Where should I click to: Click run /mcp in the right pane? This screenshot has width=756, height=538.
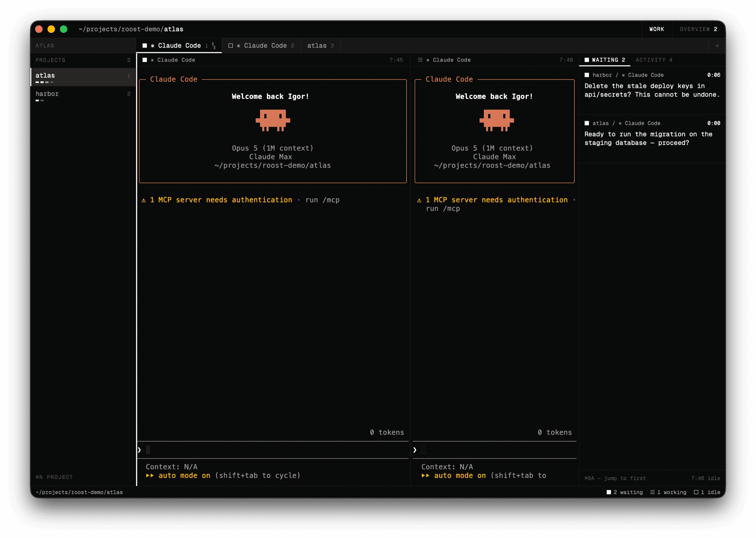coord(443,209)
